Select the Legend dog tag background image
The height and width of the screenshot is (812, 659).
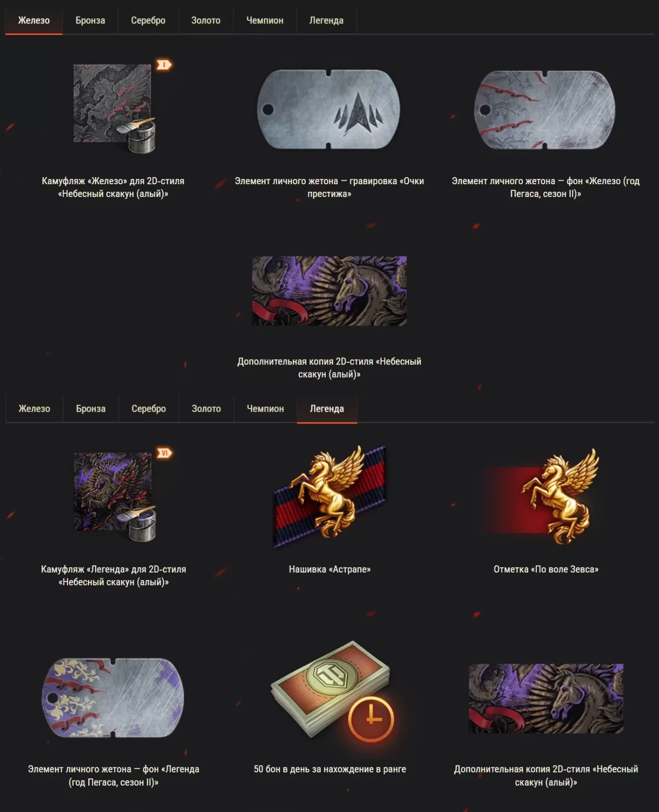pyautogui.click(x=113, y=698)
